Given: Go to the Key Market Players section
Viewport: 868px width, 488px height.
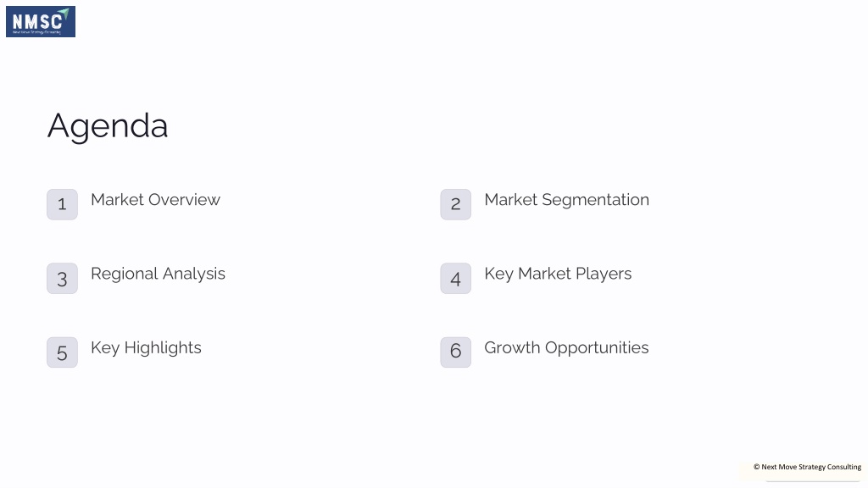Looking at the screenshot, I should pyautogui.click(x=558, y=274).
